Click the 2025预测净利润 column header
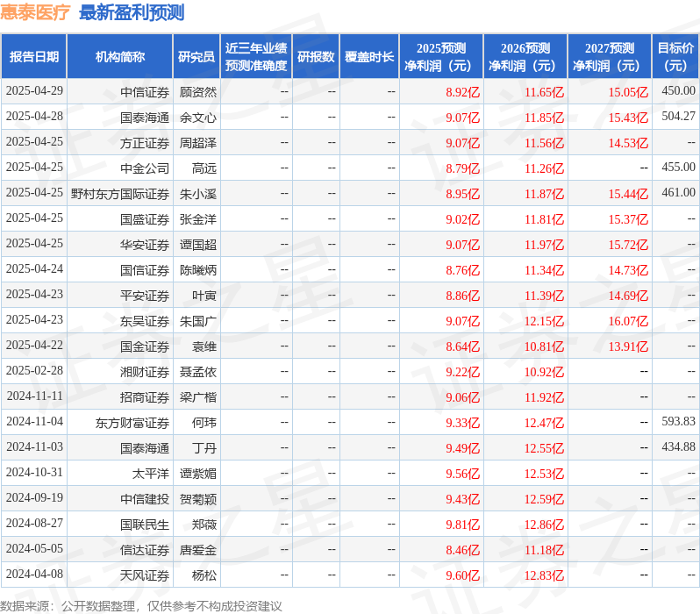Viewport: 700px width, 614px height. (x=441, y=57)
